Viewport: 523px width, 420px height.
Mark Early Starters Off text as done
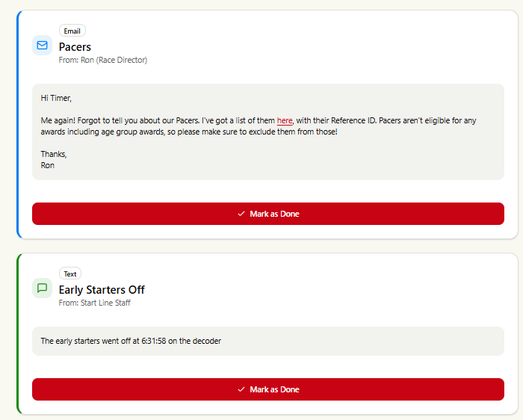click(267, 389)
